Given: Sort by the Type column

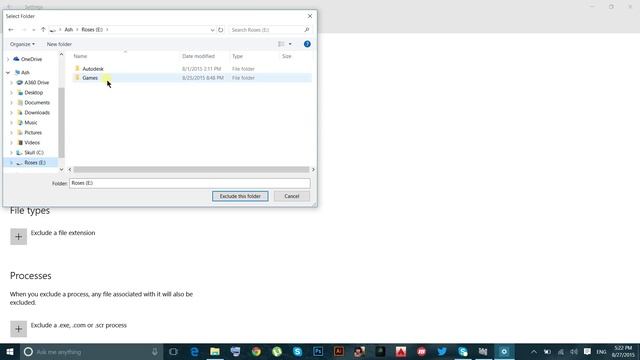Looking at the screenshot, I should [238, 56].
